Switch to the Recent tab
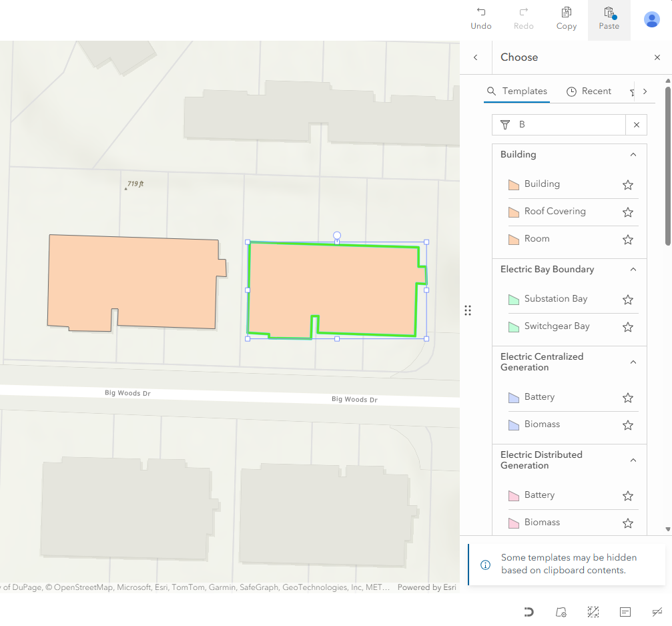 589,91
